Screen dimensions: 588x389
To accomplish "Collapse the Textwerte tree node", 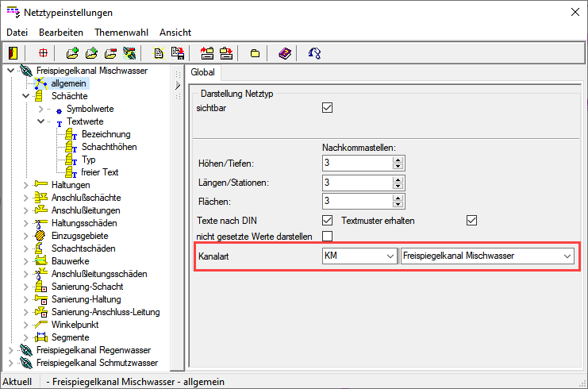I will click(x=40, y=121).
